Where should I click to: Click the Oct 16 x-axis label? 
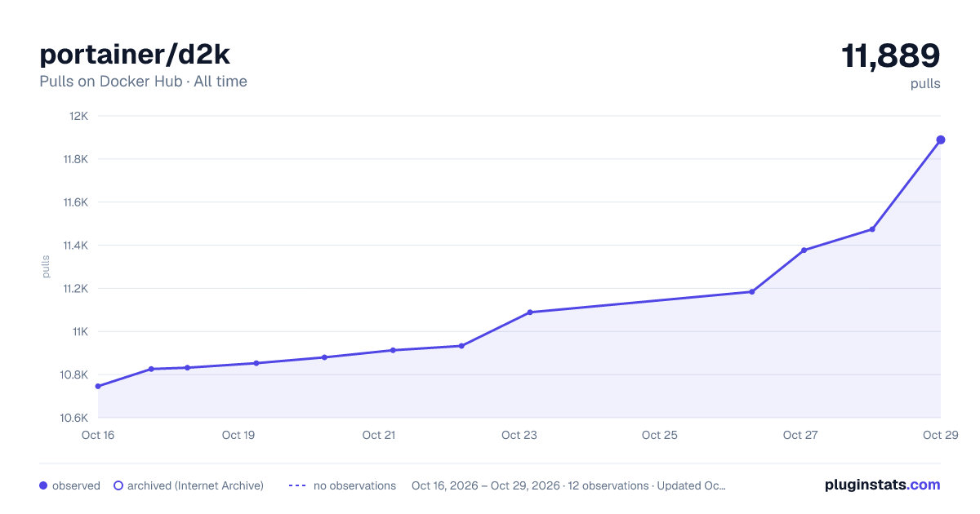point(98,435)
